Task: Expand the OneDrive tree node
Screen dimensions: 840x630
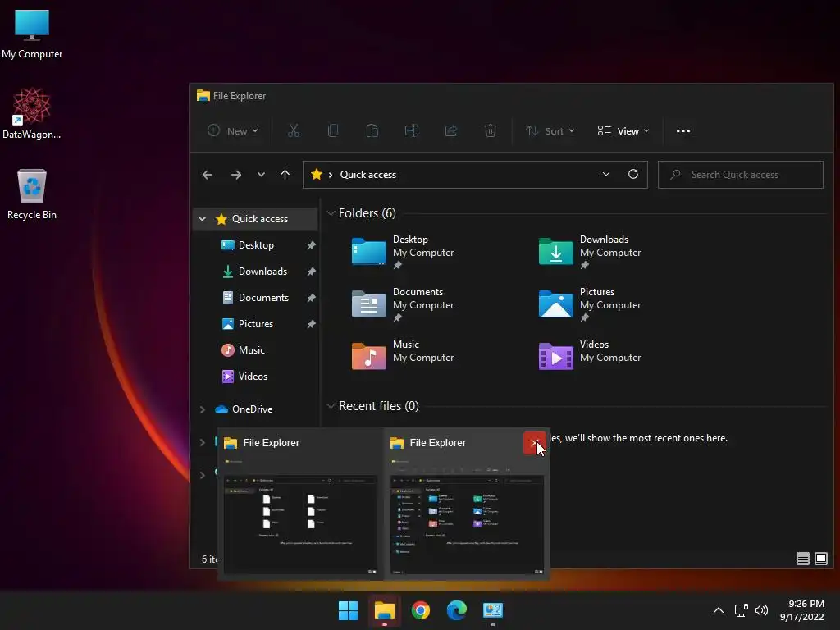Action: coord(203,409)
